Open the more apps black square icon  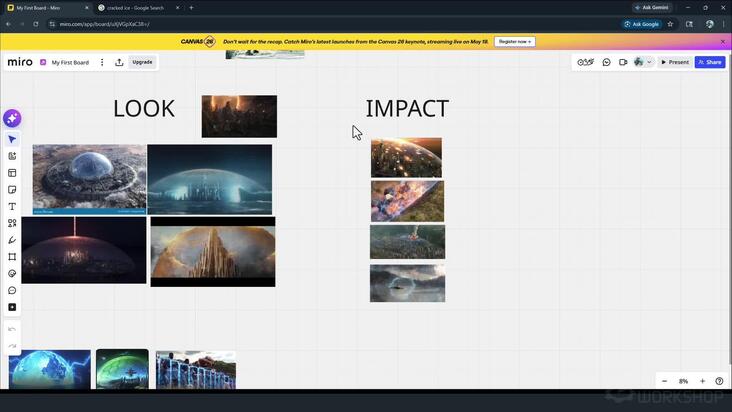pos(12,307)
